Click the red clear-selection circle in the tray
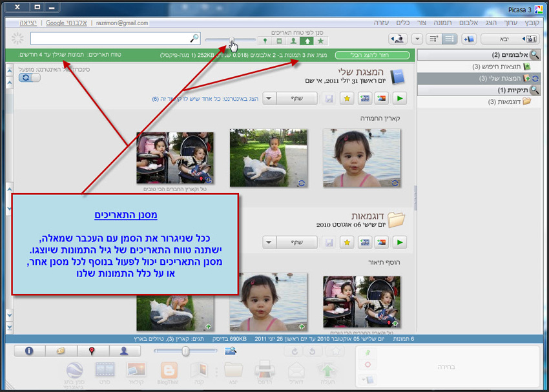The image size is (549, 392). coord(368,364)
